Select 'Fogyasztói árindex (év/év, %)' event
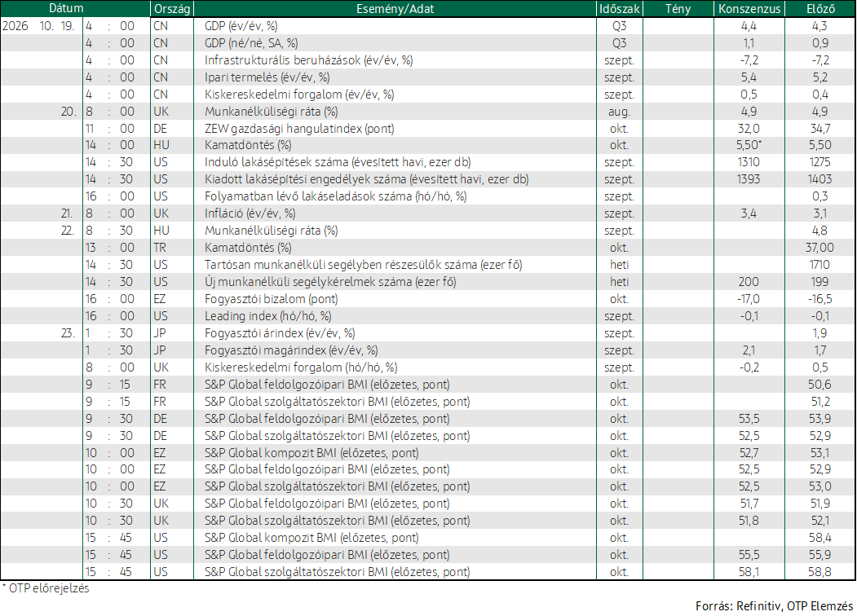Viewport: 857px width, 616px height. 280,333
